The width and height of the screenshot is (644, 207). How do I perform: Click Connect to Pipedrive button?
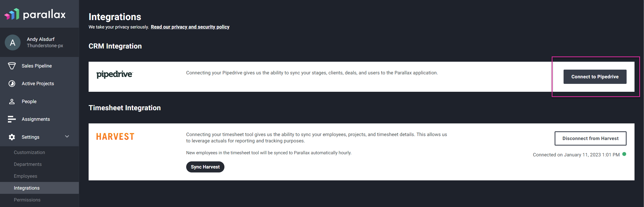595,77
